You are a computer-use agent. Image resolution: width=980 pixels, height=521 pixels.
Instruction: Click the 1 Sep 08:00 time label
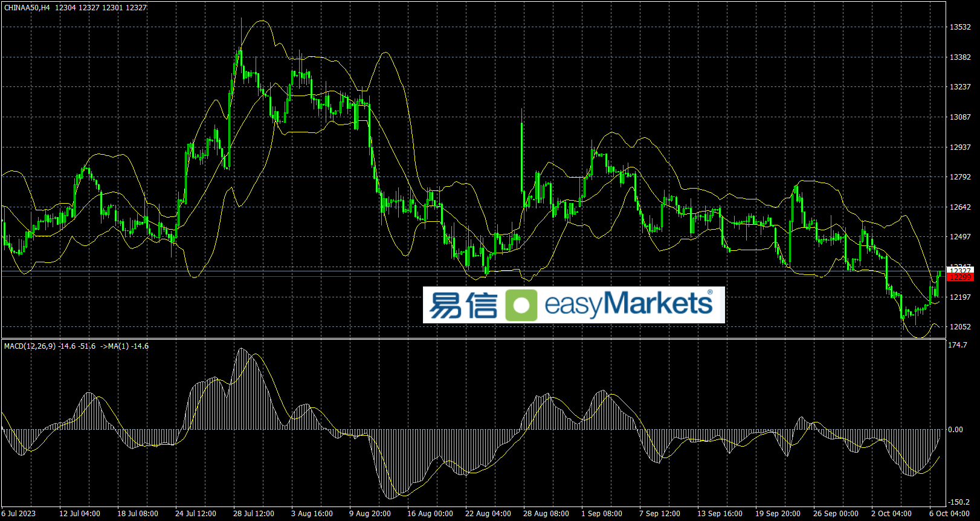click(602, 514)
